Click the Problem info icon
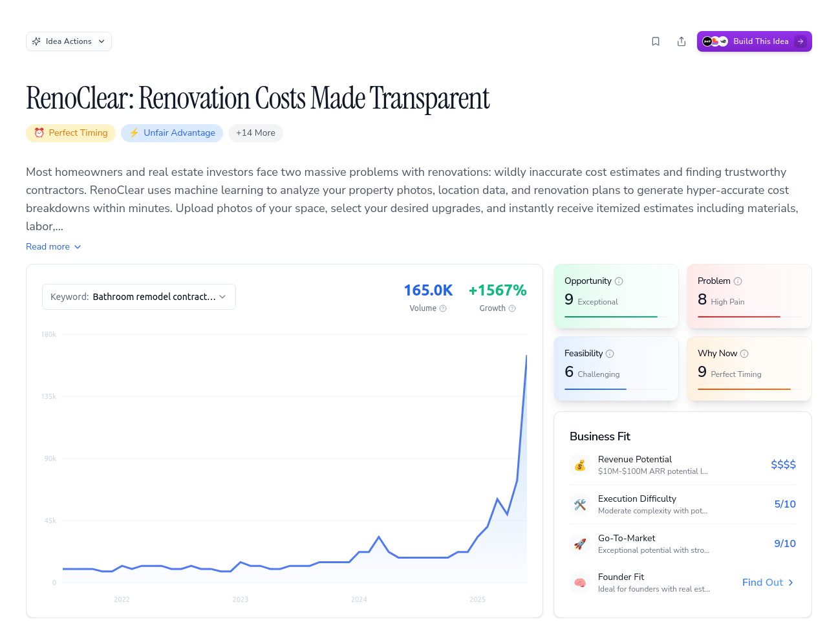 [x=738, y=281]
